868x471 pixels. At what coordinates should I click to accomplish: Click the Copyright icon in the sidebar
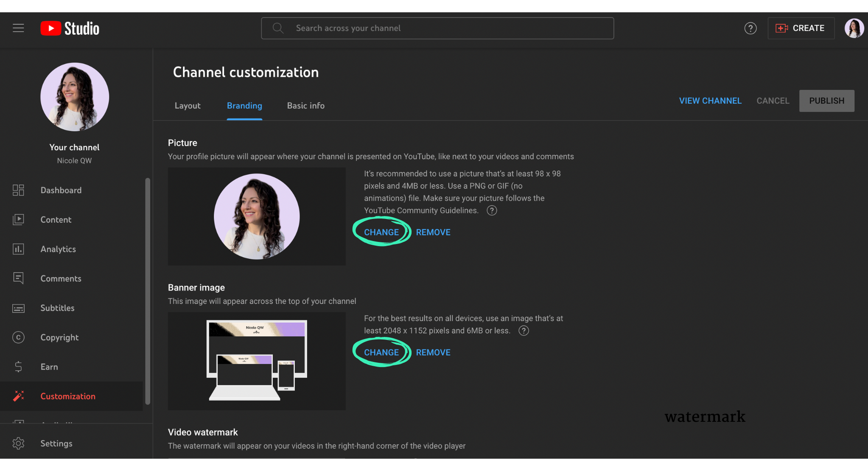[x=18, y=337]
